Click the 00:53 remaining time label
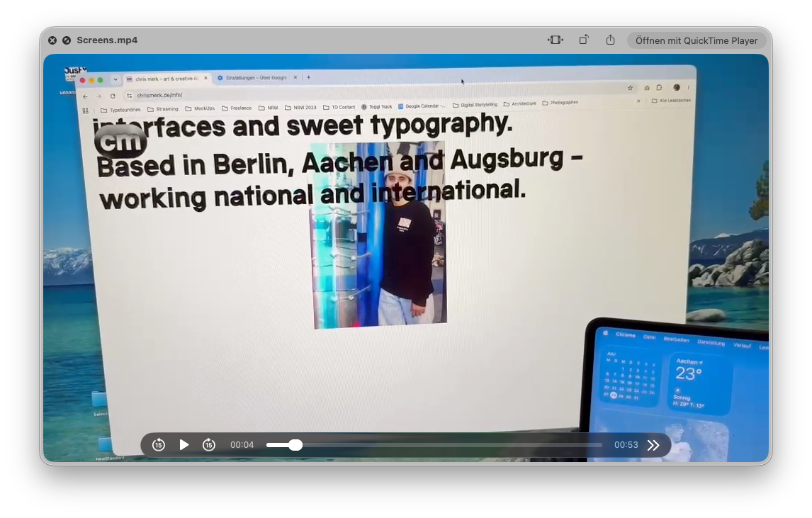 pos(626,445)
